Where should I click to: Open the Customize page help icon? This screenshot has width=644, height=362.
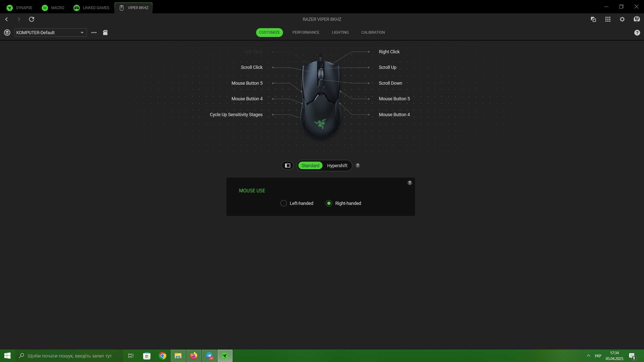637,32
